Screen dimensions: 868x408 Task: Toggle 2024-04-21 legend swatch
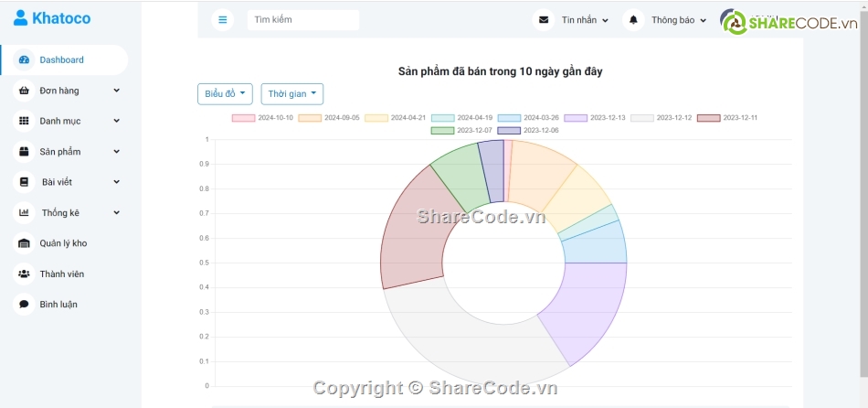tap(376, 118)
